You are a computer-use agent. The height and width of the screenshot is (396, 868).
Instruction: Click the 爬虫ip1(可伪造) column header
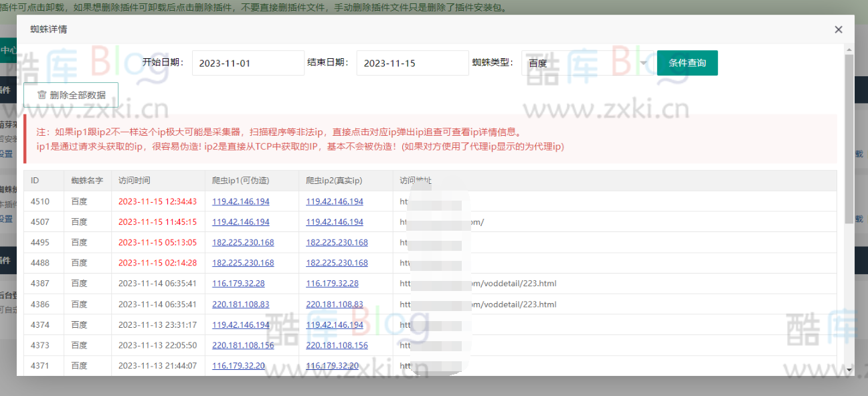[x=240, y=181]
